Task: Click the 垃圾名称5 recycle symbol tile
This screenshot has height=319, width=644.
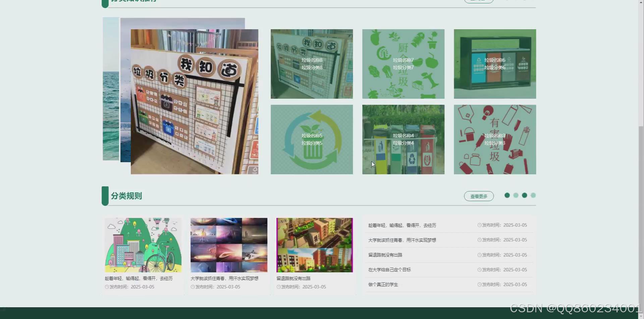Action: click(x=312, y=139)
